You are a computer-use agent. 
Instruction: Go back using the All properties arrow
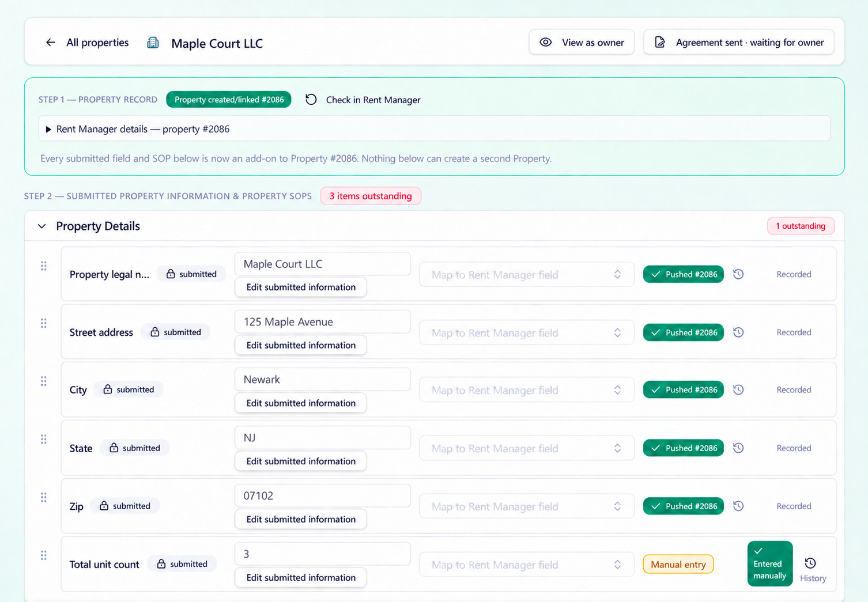click(51, 43)
